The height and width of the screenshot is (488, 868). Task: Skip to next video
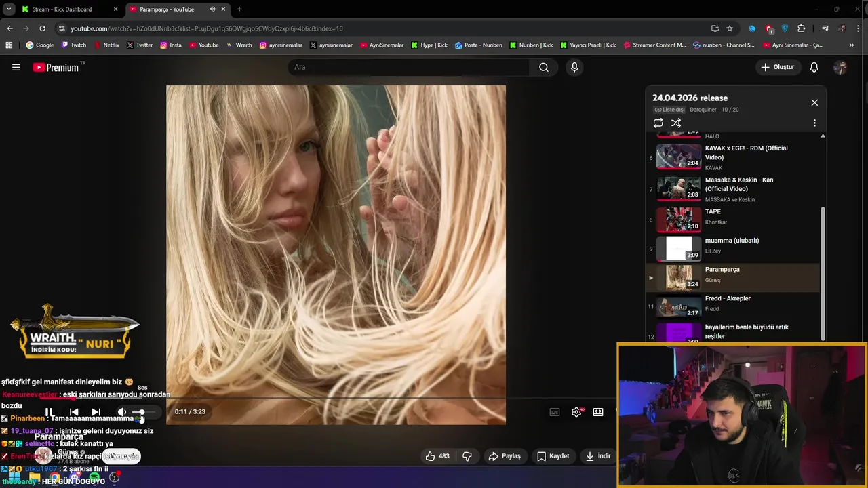click(96, 411)
